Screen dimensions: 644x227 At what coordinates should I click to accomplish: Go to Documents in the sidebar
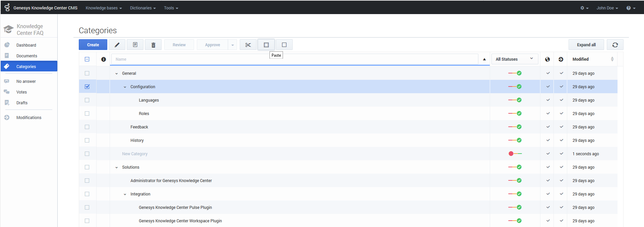(x=26, y=56)
